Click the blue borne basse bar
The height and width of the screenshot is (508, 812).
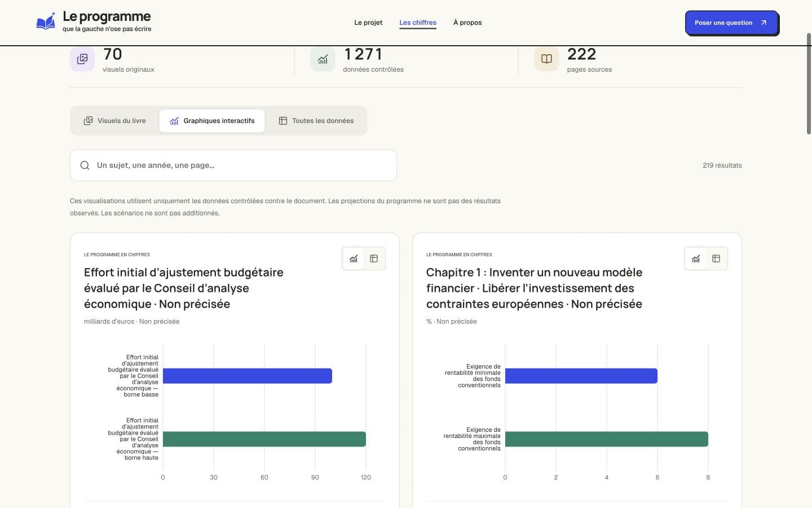click(247, 376)
